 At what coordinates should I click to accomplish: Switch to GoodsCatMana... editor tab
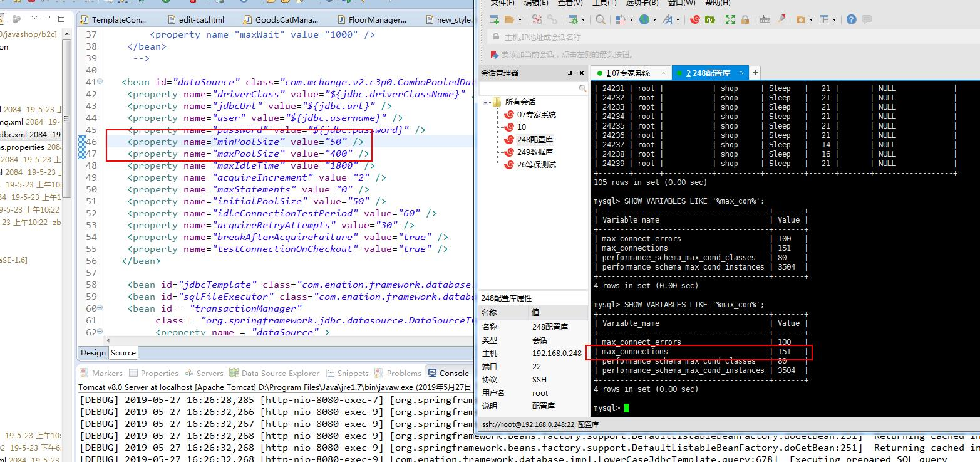[282, 20]
